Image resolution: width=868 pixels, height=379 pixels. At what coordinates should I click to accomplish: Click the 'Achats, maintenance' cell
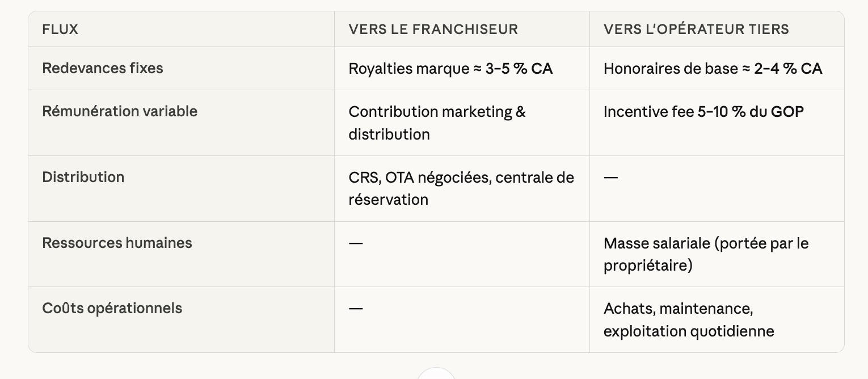tap(689, 319)
